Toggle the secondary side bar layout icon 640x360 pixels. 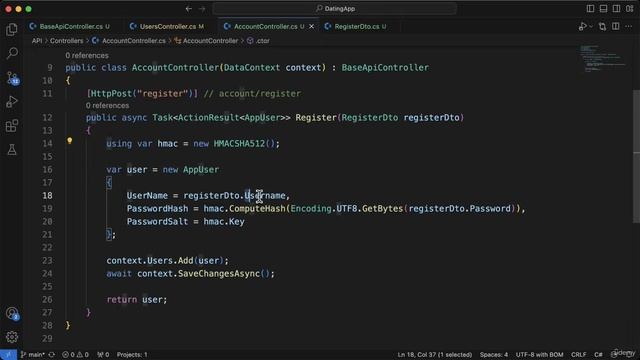[x=616, y=9]
